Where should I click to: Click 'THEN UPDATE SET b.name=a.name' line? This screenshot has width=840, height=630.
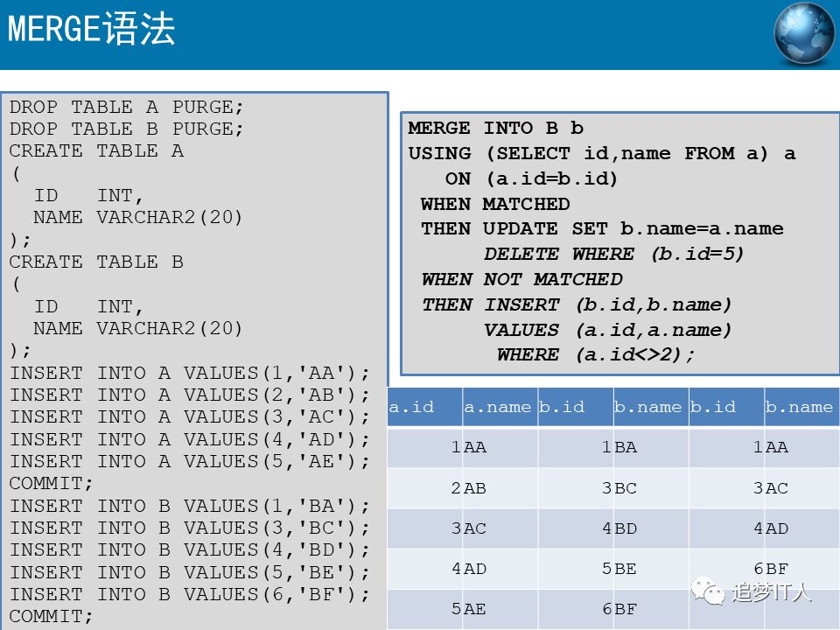click(x=602, y=228)
